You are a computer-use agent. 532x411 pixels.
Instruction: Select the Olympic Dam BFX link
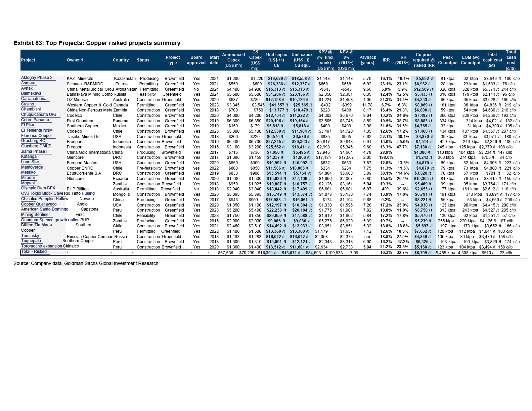38,188
